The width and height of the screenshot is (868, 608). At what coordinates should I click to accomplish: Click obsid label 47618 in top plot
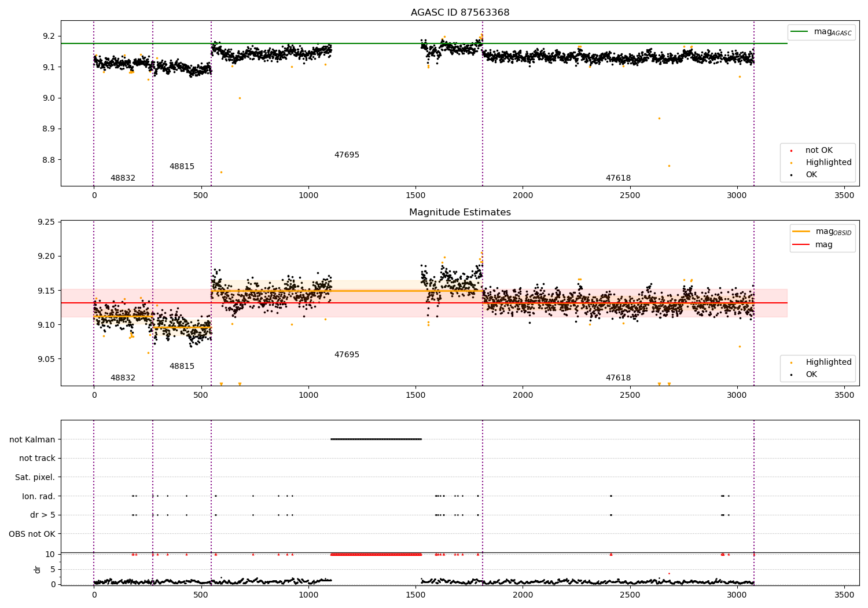pos(618,178)
